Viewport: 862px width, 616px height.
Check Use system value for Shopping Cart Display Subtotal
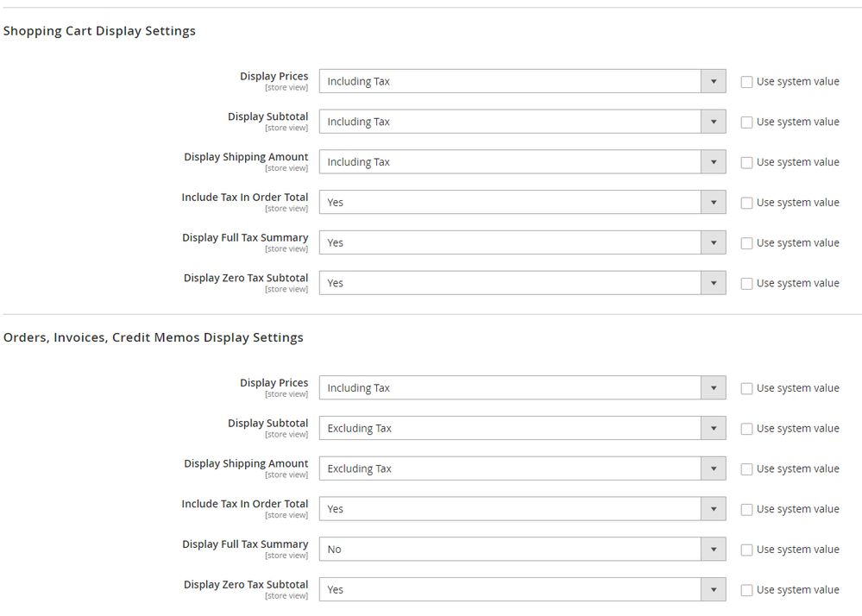746,123
